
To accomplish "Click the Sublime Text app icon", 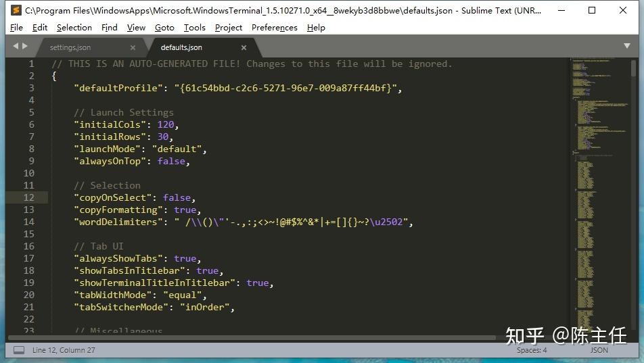I will 16,10.
